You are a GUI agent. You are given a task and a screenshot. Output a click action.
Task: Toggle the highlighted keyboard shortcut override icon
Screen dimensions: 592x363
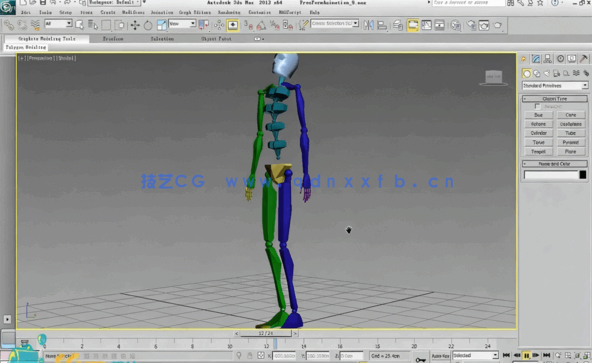click(x=233, y=25)
